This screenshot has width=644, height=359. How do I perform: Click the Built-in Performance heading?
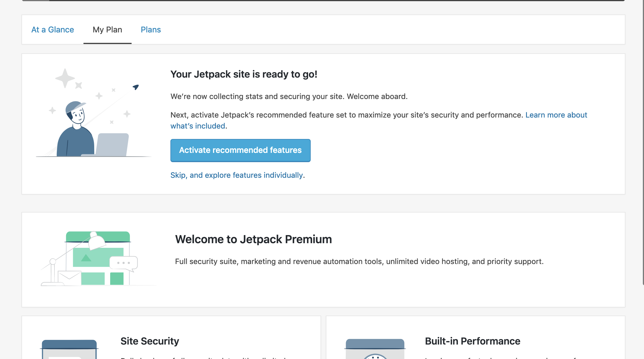(x=472, y=341)
